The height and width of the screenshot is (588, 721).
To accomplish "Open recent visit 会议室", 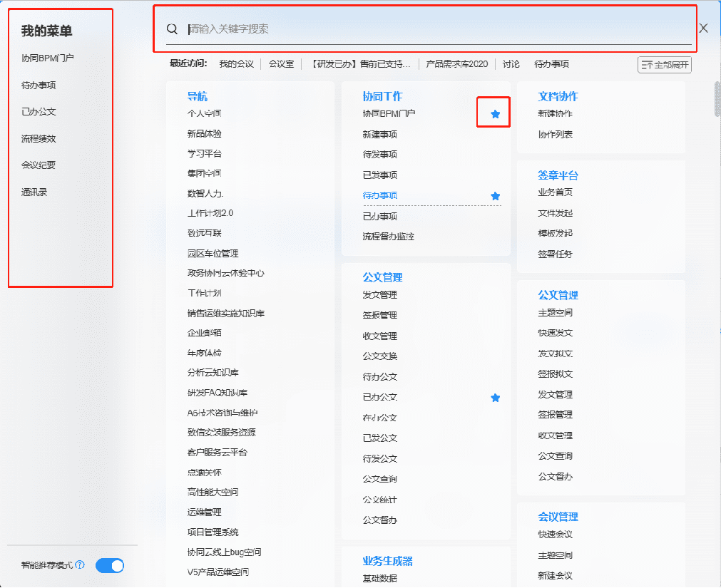I will point(281,64).
